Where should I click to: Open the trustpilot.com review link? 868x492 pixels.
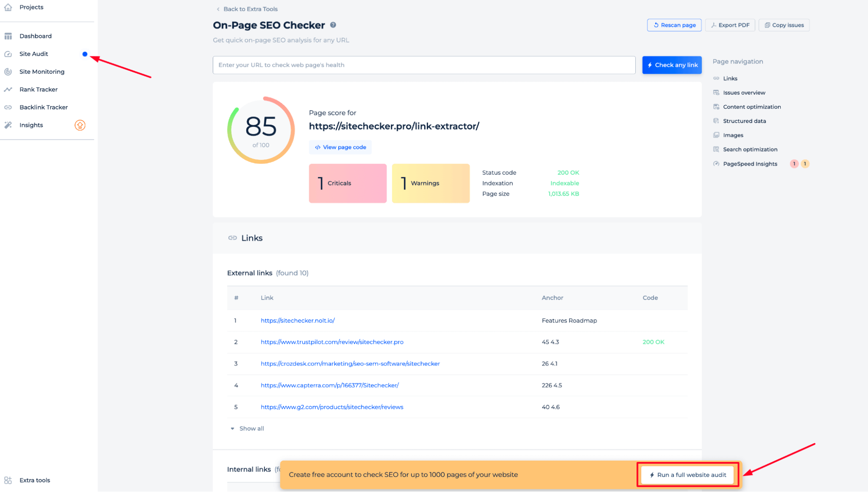pyautogui.click(x=332, y=342)
